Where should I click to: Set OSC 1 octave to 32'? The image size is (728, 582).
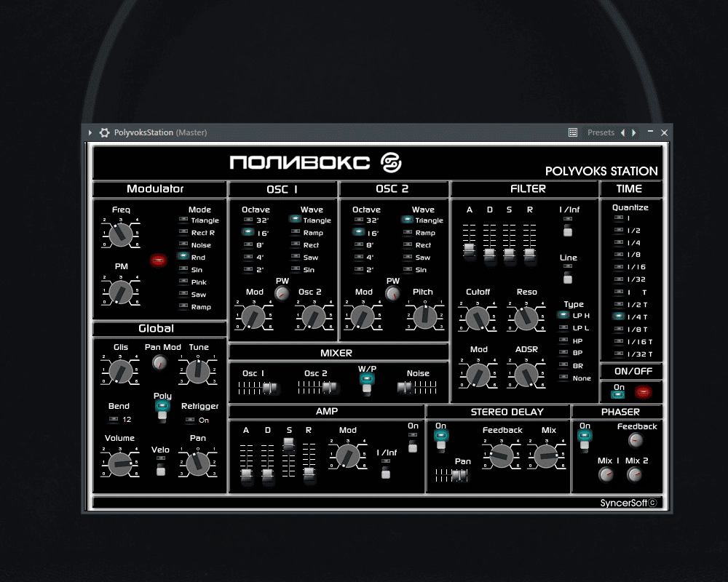coord(248,220)
